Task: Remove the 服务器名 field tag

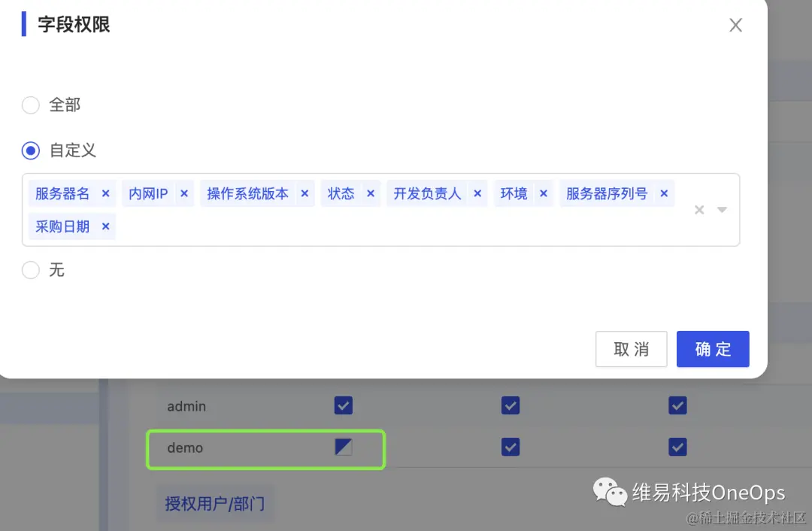Action: point(105,193)
